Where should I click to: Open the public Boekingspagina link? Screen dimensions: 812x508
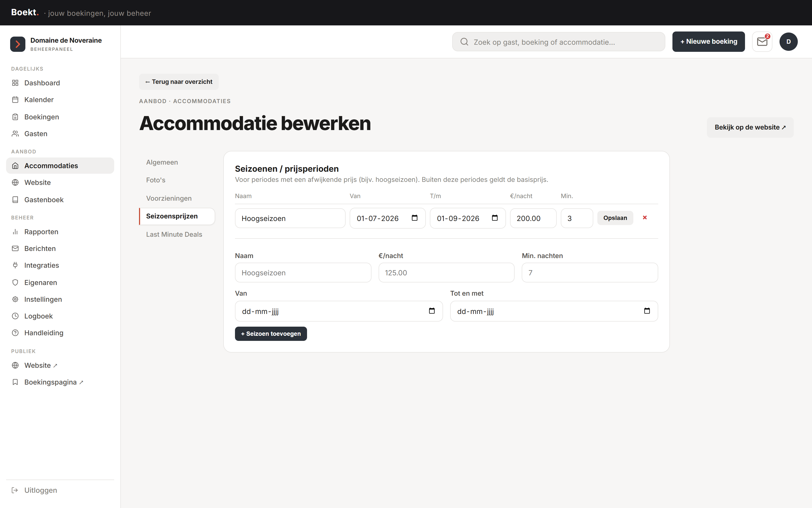(x=60, y=382)
